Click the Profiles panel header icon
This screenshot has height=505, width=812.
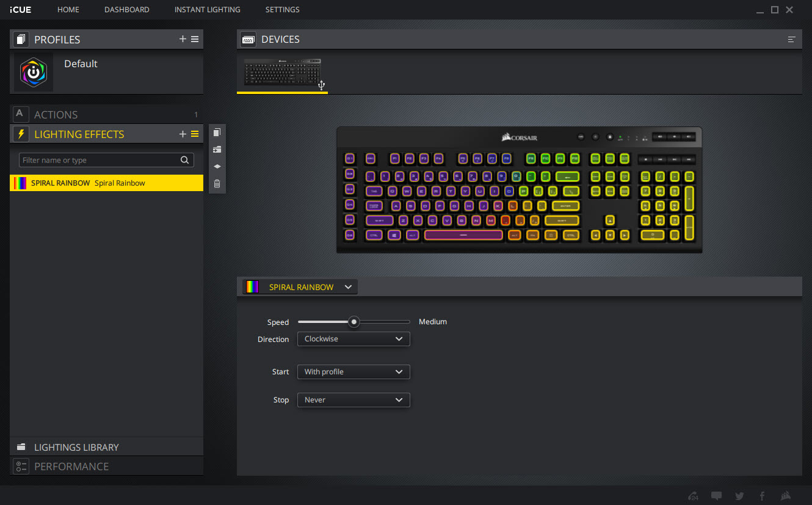21,39
